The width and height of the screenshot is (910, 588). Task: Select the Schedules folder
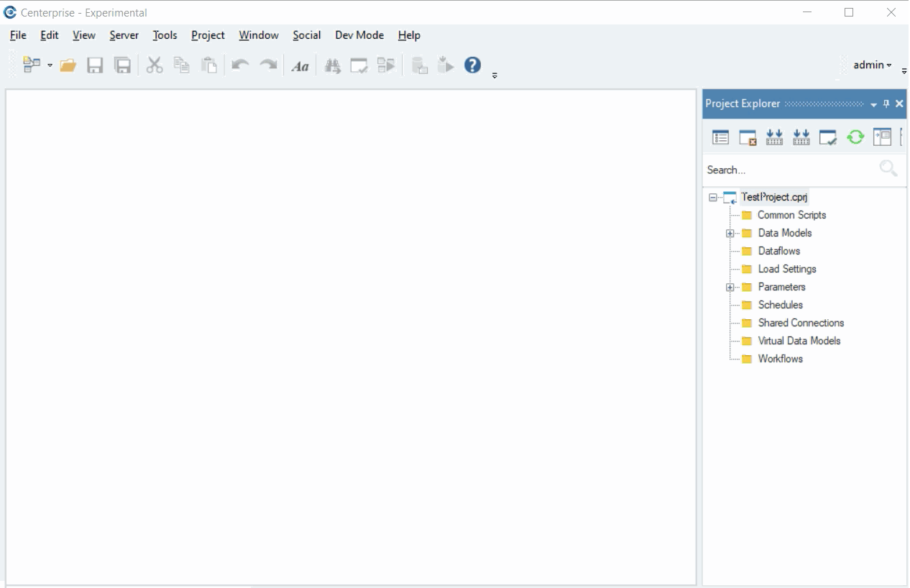pyautogui.click(x=780, y=305)
